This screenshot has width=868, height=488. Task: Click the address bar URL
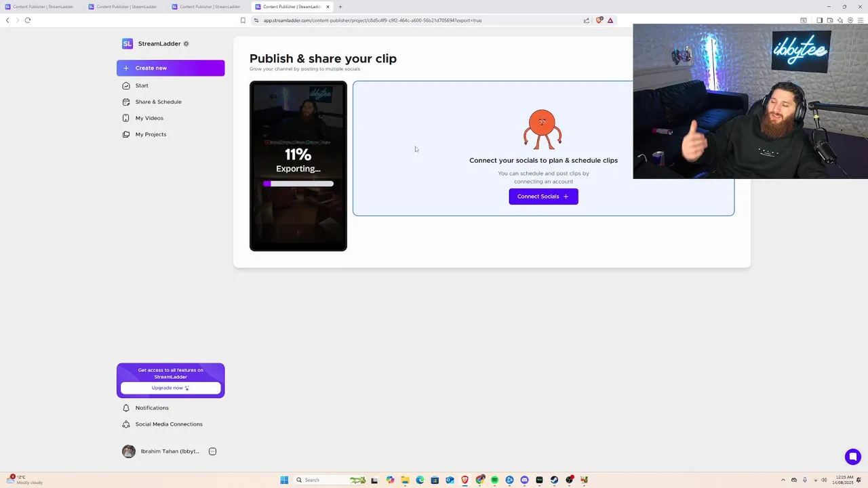pyautogui.click(x=372, y=20)
